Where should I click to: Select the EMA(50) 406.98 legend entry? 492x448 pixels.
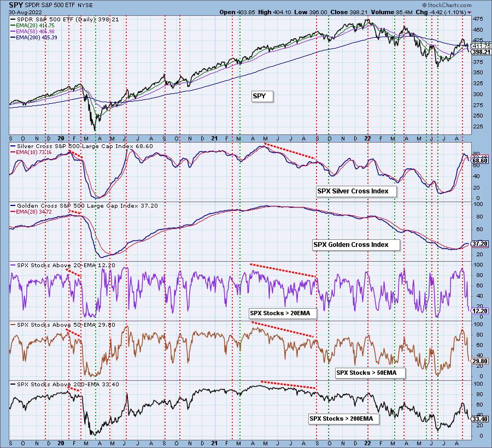[x=32, y=31]
